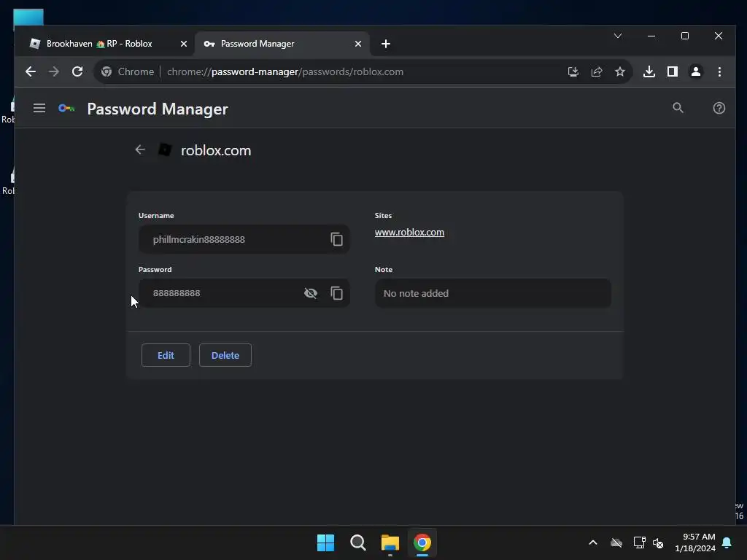Image resolution: width=747 pixels, height=560 pixels.
Task: Open the Chrome profile icon
Action: pos(695,71)
